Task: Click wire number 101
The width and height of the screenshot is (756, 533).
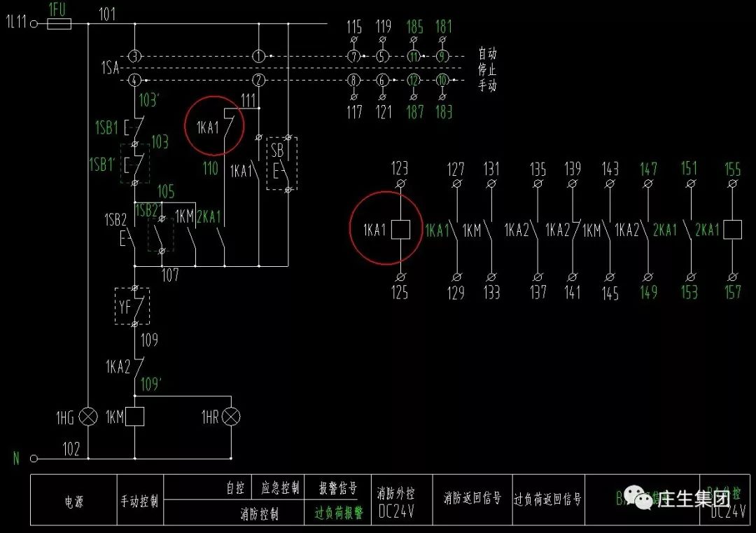Action: point(107,15)
